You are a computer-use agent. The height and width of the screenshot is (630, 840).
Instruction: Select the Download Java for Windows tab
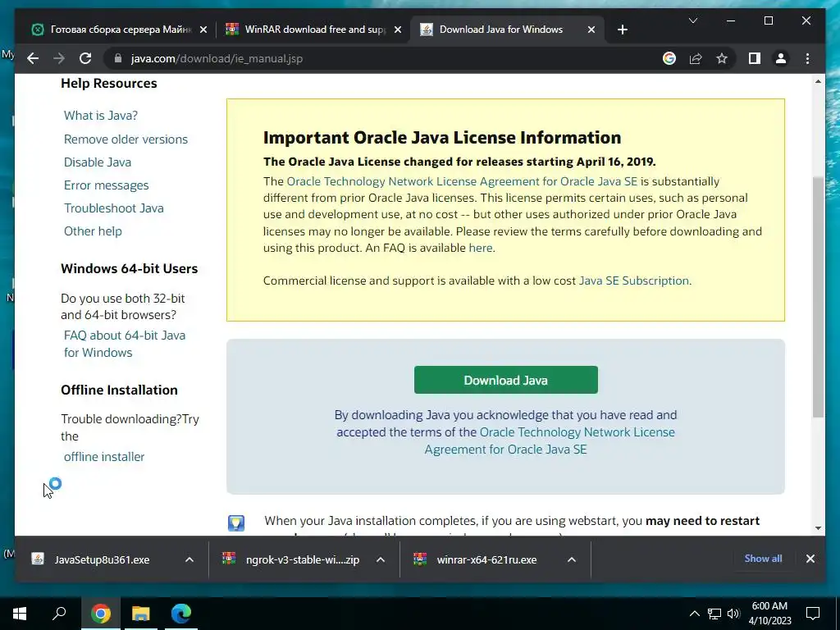(501, 30)
